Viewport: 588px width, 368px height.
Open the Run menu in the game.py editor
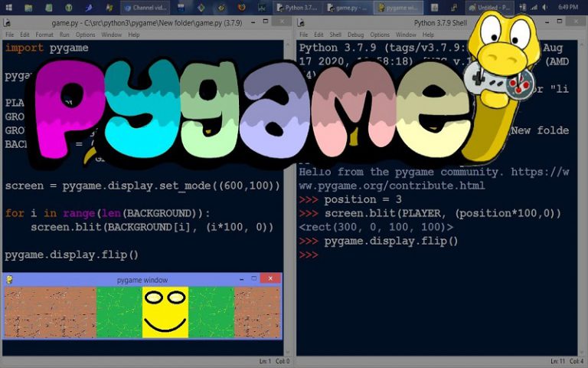[x=64, y=34]
